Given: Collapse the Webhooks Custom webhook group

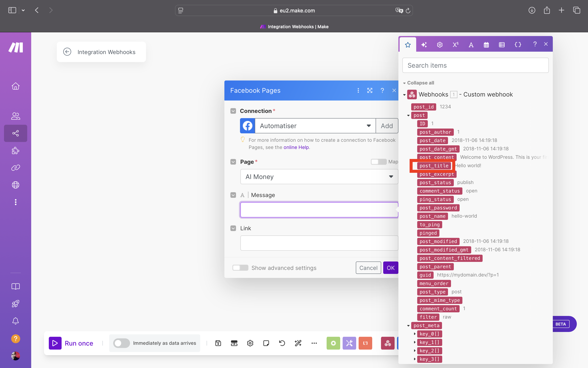Looking at the screenshot, I should point(404,95).
